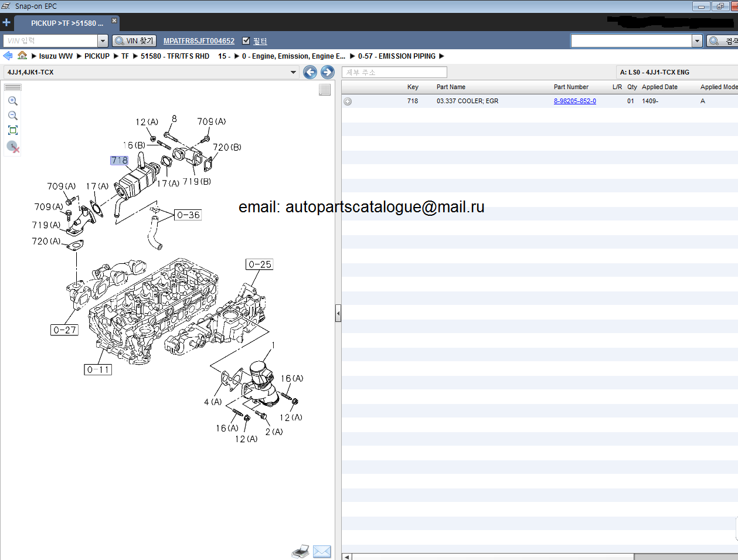738x560 pixels.
Task: Go to home icon in breadcrumb
Action: pos(22,55)
